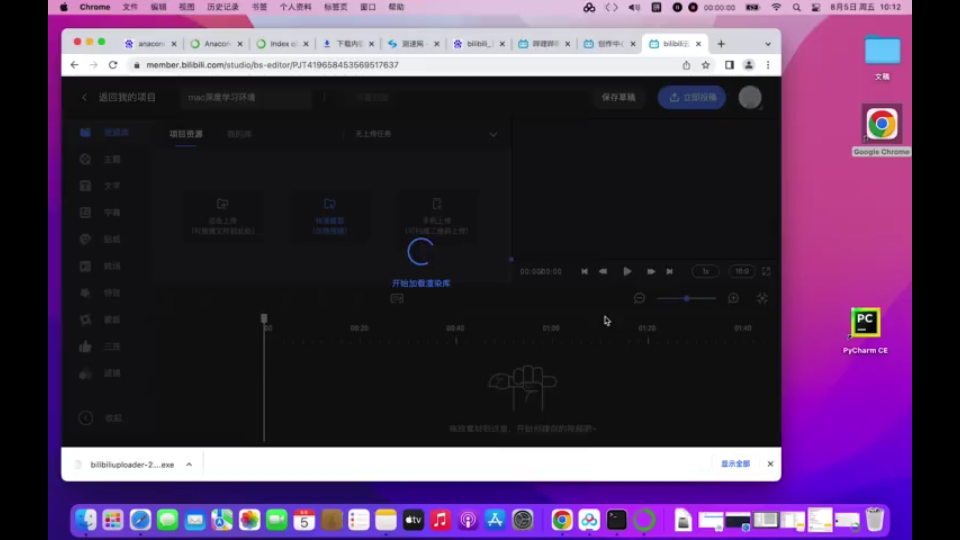Click the blue 立即投稿 submit button

(x=692, y=97)
